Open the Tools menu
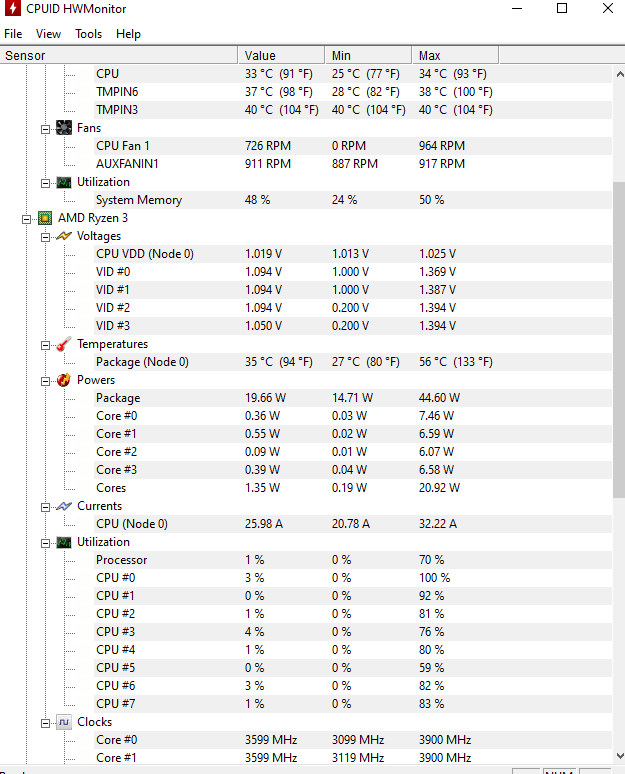The width and height of the screenshot is (625, 774). coord(88,34)
